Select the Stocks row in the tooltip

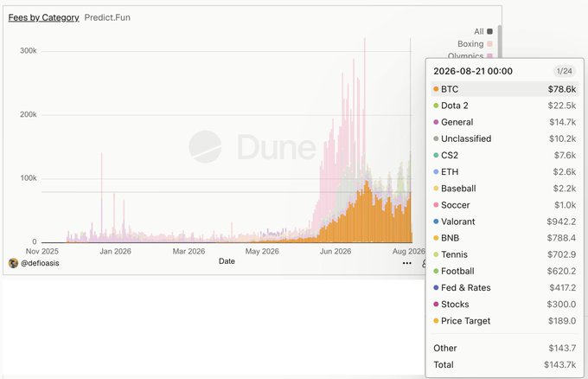click(504, 304)
